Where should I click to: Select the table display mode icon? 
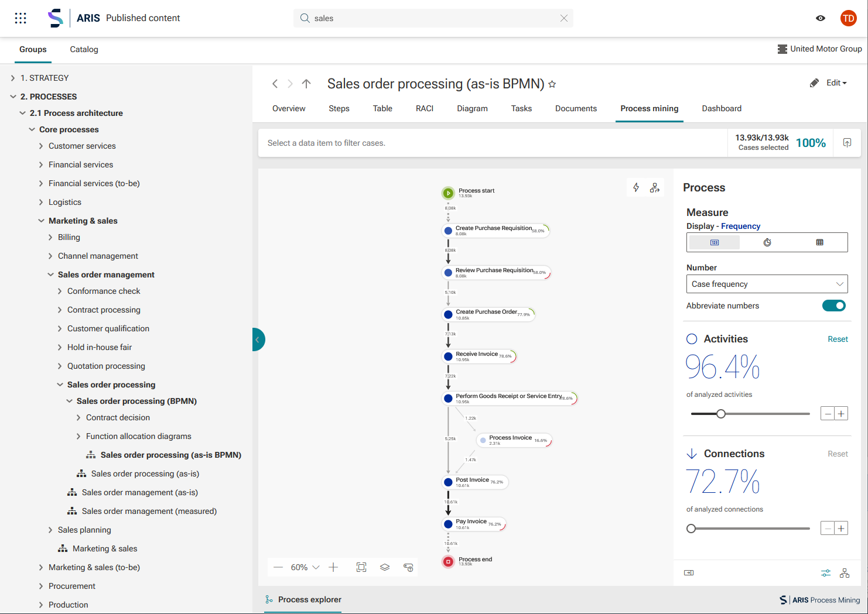click(x=820, y=242)
